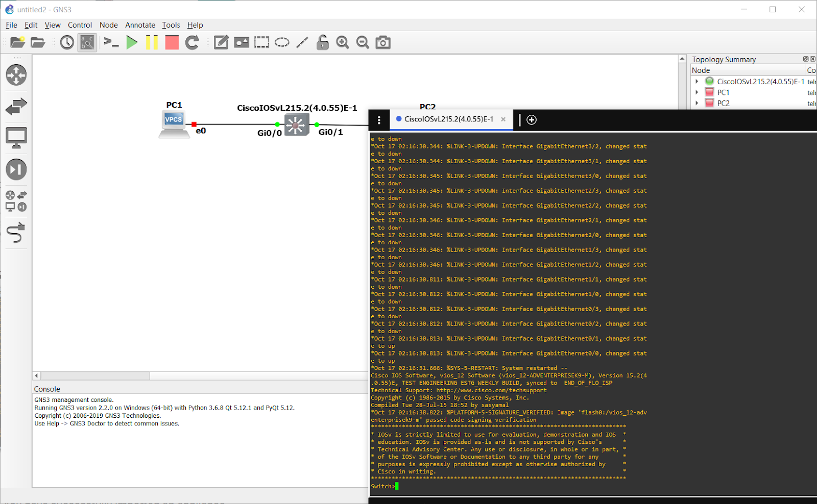Click the Zoom out magnifier
Screen dimensions: 817x504
[363, 42]
